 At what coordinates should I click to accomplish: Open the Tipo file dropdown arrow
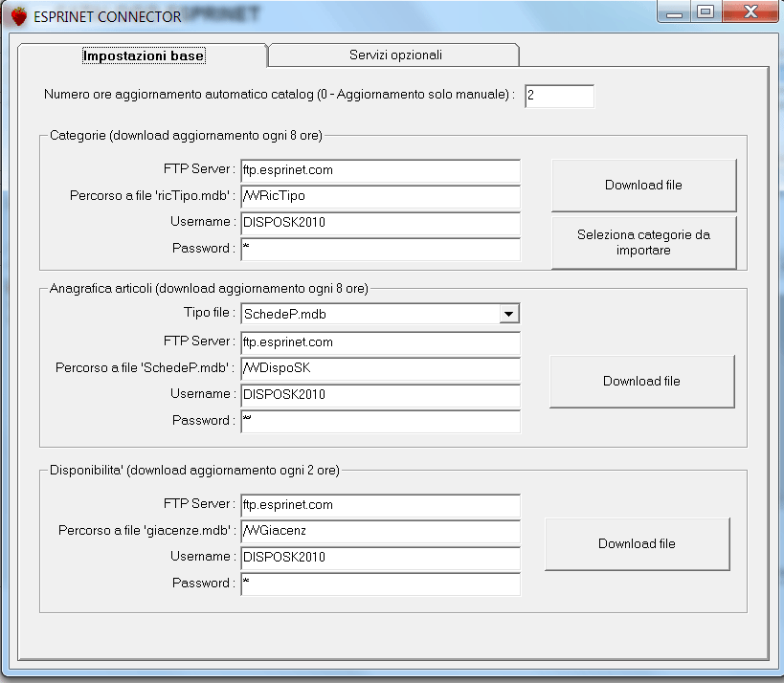coord(509,315)
